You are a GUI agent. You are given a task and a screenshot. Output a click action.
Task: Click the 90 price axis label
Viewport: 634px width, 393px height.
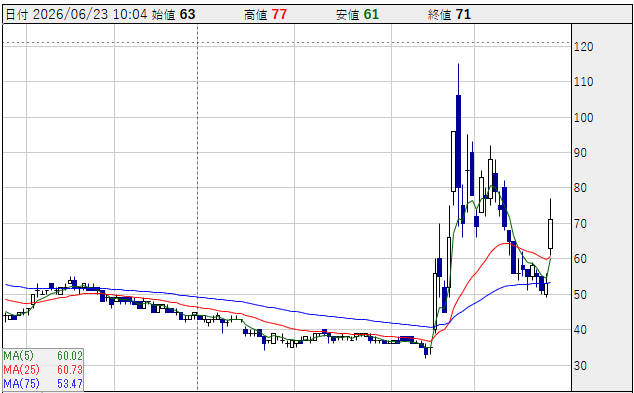[x=581, y=153]
